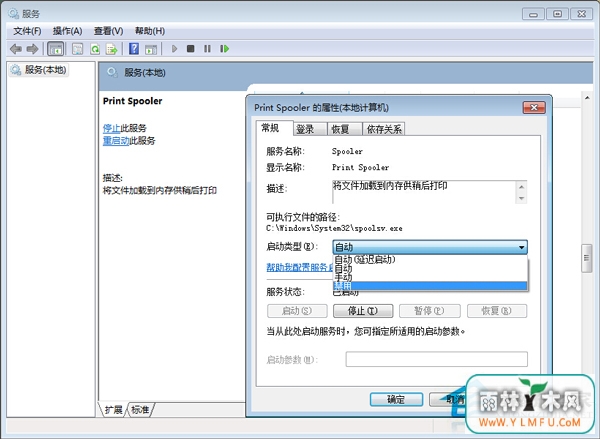600x439 pixels.
Task: Click the green Refresh toolbar icon
Action: click(x=95, y=49)
